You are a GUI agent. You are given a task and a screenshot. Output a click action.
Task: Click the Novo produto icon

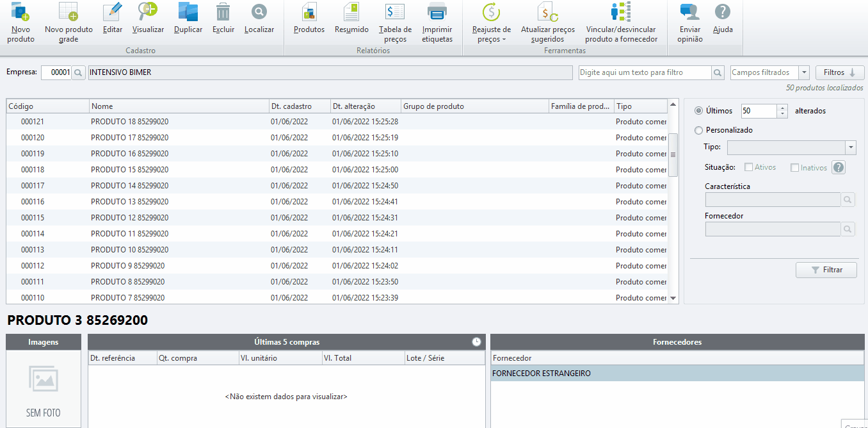click(20, 12)
